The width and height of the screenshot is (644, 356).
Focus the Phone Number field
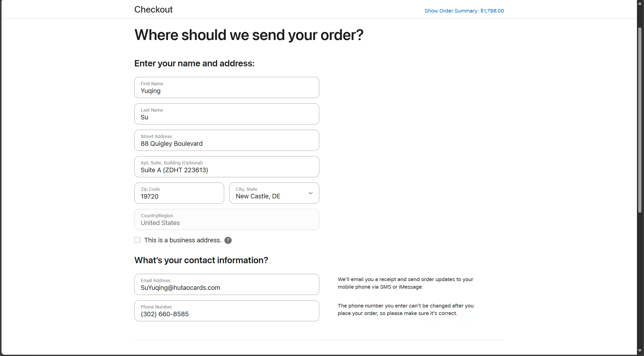226,311
